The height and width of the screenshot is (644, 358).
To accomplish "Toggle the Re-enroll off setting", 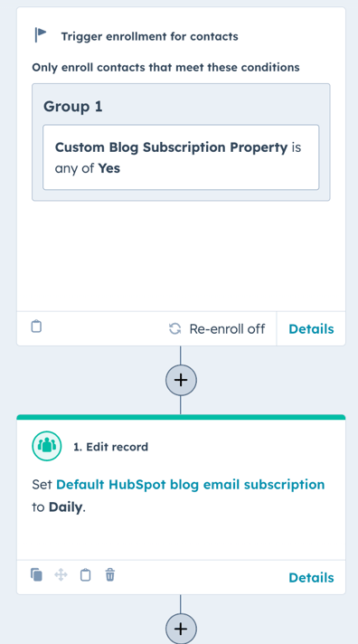I will [217, 328].
